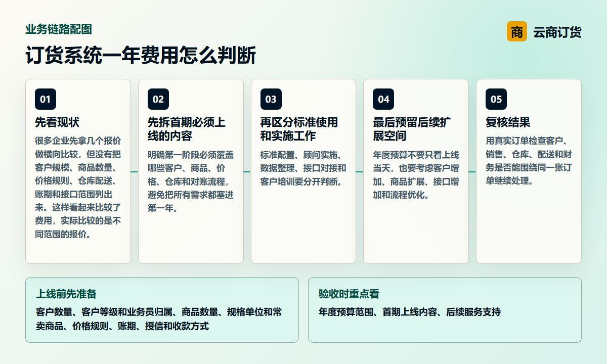Click the 上线前先准备 heading
The image size is (607, 364).
66,294
